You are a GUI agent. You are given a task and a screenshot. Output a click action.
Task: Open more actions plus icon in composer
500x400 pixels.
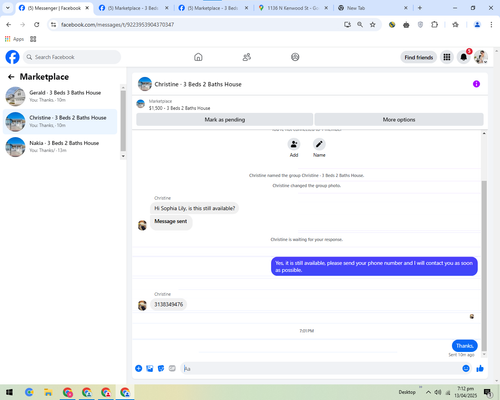138,368
